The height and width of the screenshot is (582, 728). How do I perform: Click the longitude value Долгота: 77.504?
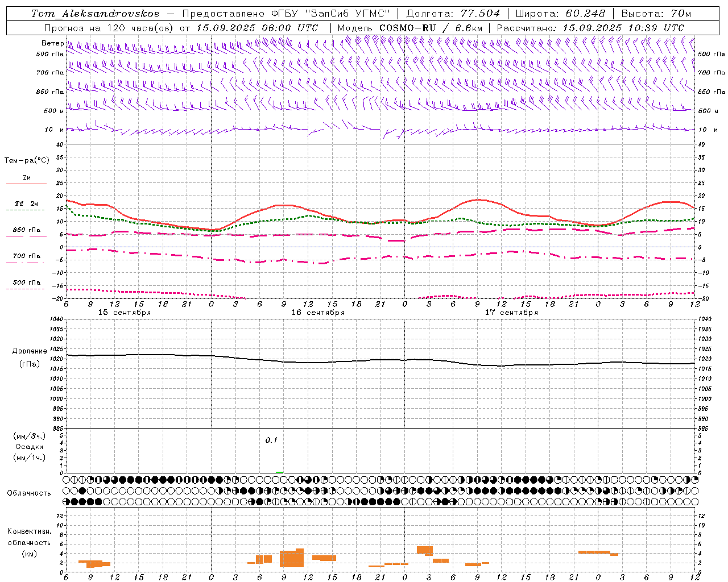(x=453, y=14)
